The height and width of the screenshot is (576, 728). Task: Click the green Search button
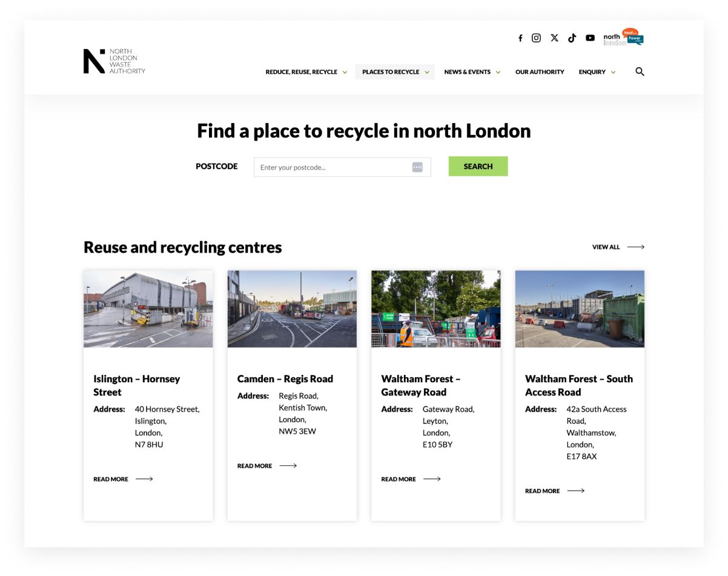tap(478, 166)
